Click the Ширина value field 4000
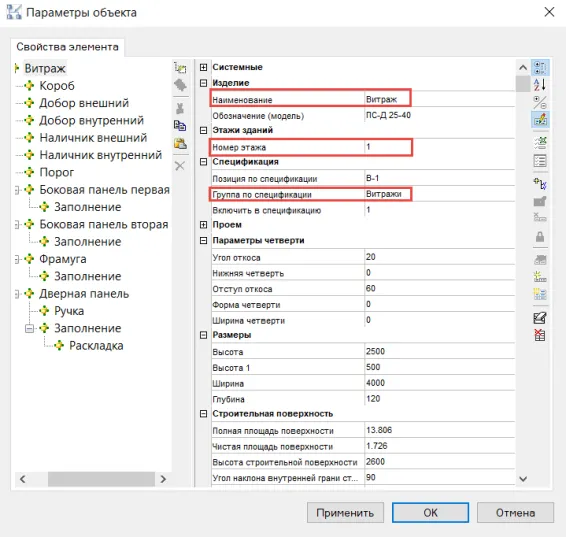The height and width of the screenshot is (537, 566). click(x=439, y=383)
